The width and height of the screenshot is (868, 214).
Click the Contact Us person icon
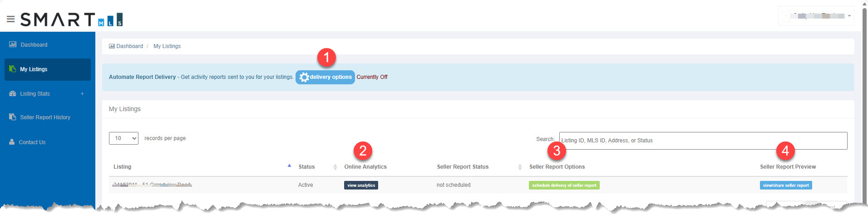click(x=12, y=142)
